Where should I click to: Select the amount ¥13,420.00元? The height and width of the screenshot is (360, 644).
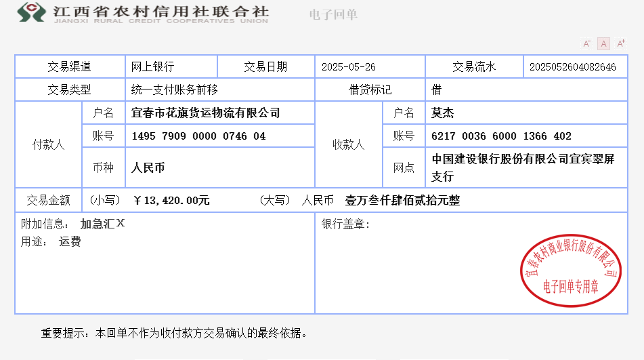coord(172,200)
